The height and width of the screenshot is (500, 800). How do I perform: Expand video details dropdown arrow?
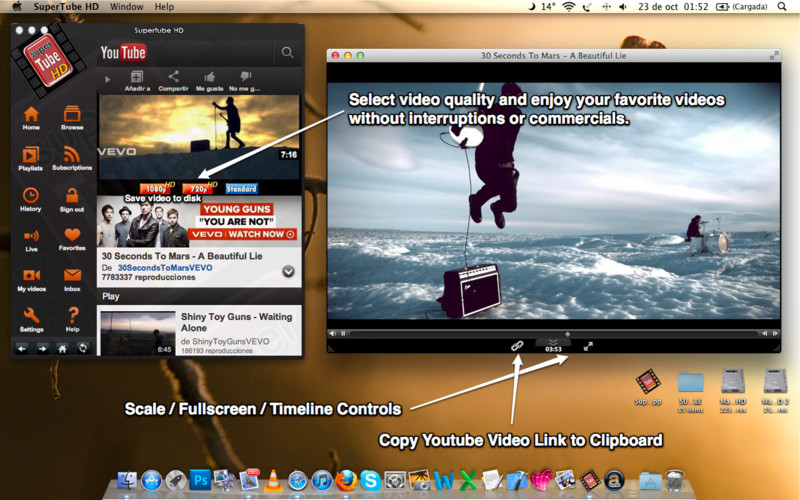288,271
